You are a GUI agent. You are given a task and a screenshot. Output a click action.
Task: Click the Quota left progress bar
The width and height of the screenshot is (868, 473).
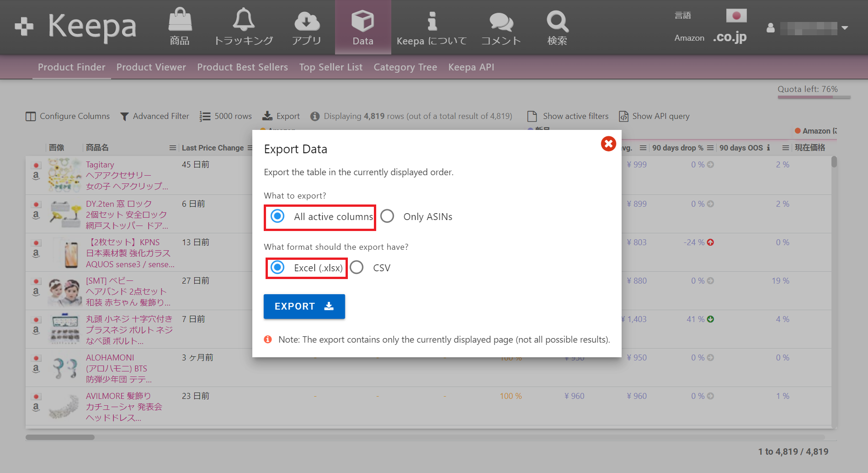(x=814, y=97)
